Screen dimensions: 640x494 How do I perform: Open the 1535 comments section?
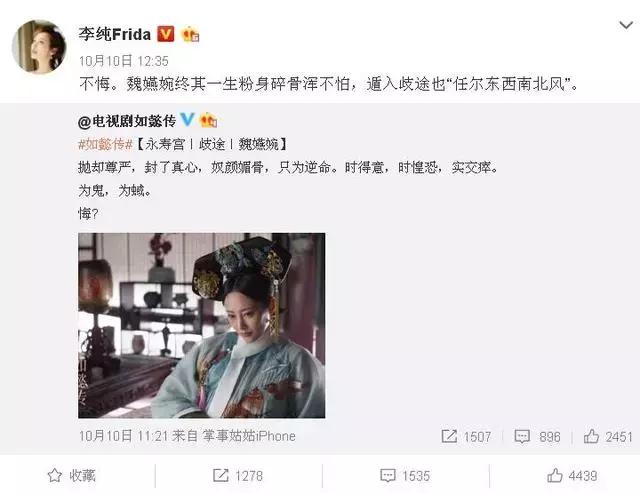pos(405,476)
